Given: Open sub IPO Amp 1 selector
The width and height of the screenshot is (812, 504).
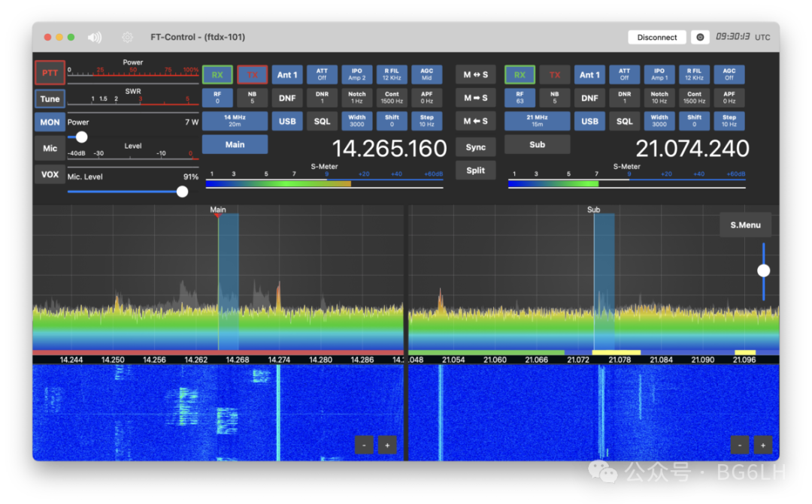Looking at the screenshot, I should coord(659,74).
